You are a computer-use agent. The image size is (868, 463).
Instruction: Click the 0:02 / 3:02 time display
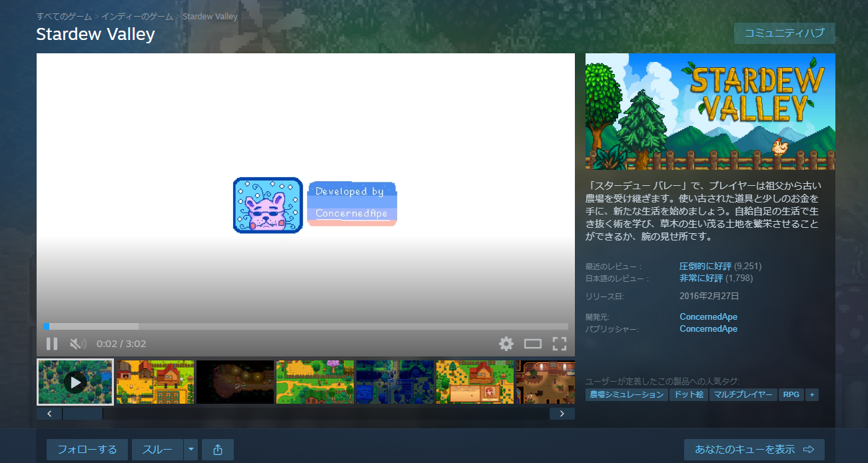pos(121,344)
